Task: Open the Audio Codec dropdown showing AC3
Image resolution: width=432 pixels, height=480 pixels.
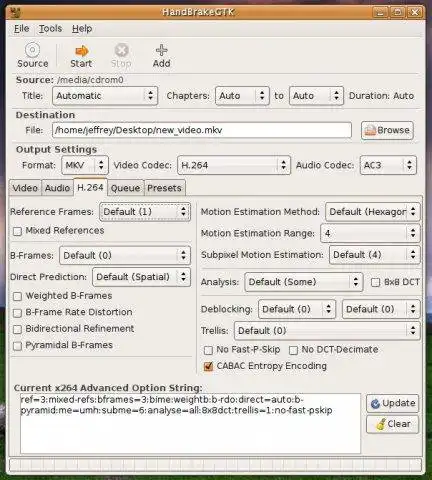Action: 388,165
